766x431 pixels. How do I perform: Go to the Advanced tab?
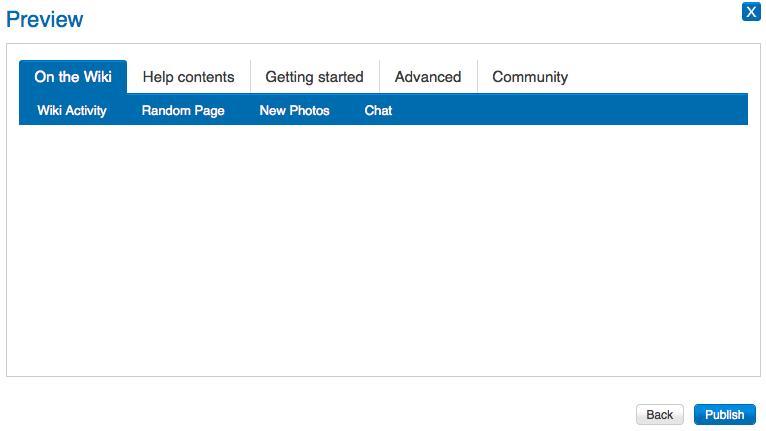(428, 77)
